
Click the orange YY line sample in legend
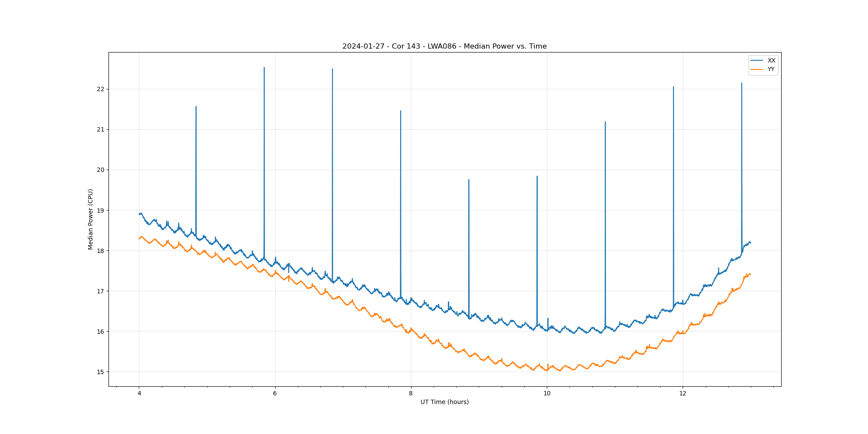pyautogui.click(x=757, y=69)
